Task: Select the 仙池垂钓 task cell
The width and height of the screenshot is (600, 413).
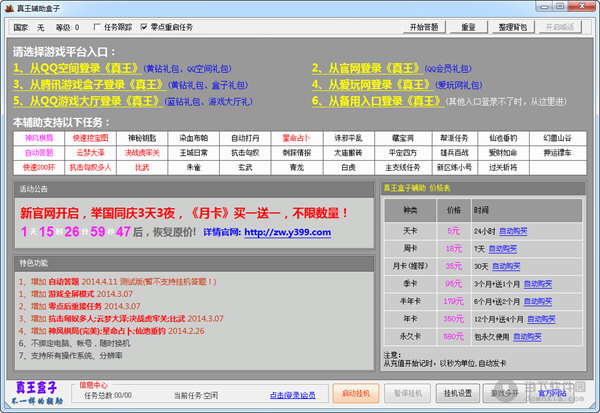Action: (x=503, y=138)
